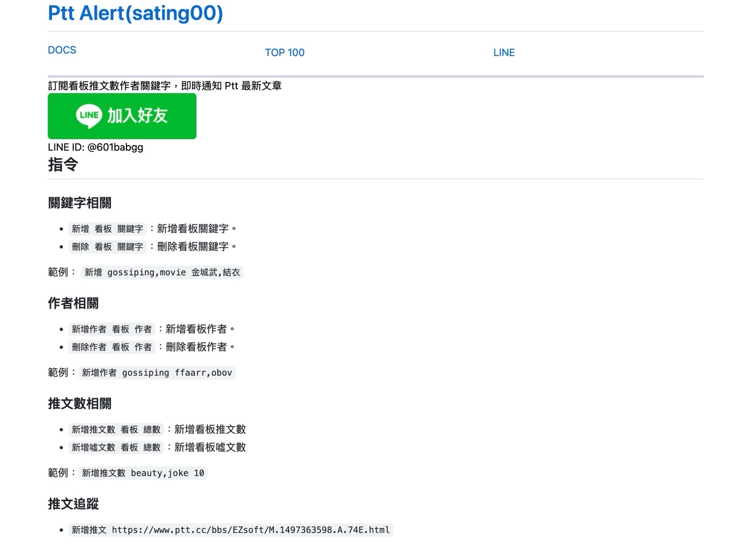Screen dimensions: 756x550
Task: Click the code snippet 新增 看板 關鍵字
Action: coord(107,229)
